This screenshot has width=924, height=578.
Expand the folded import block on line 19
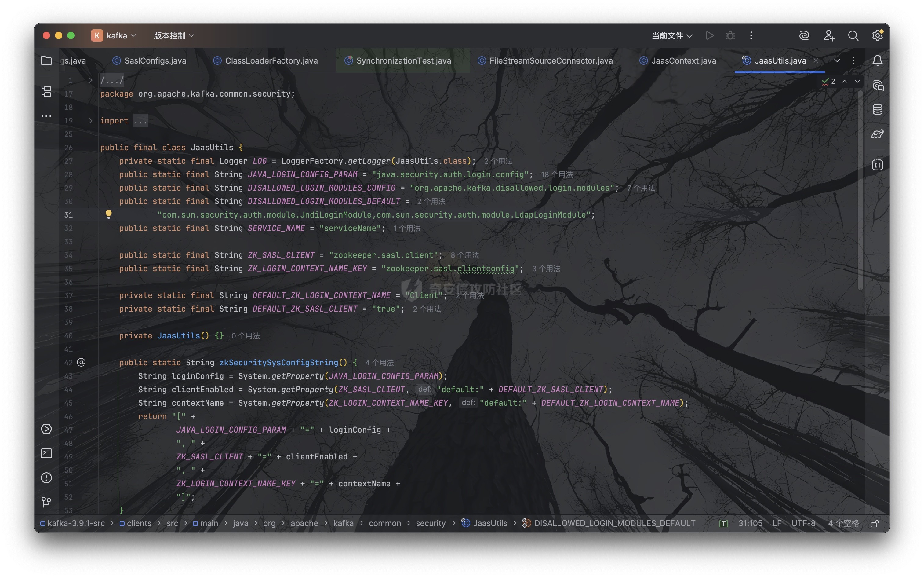[x=90, y=120]
